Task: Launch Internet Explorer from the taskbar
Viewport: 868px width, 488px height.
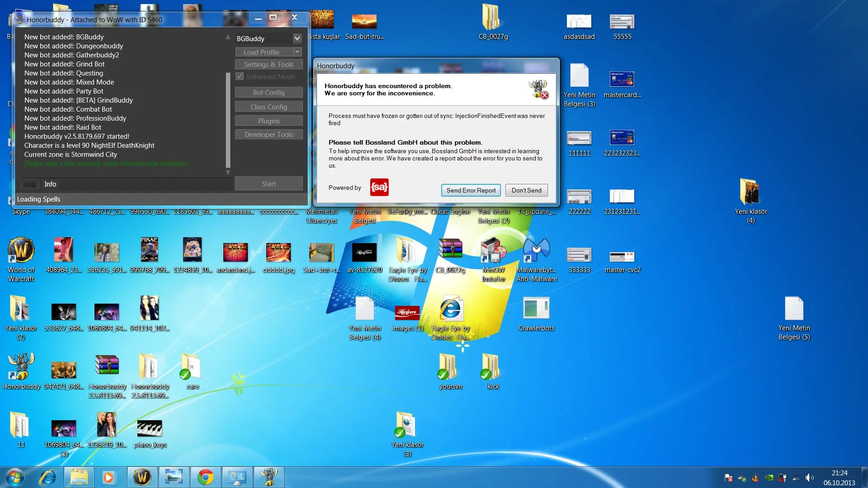Action: click(x=47, y=477)
